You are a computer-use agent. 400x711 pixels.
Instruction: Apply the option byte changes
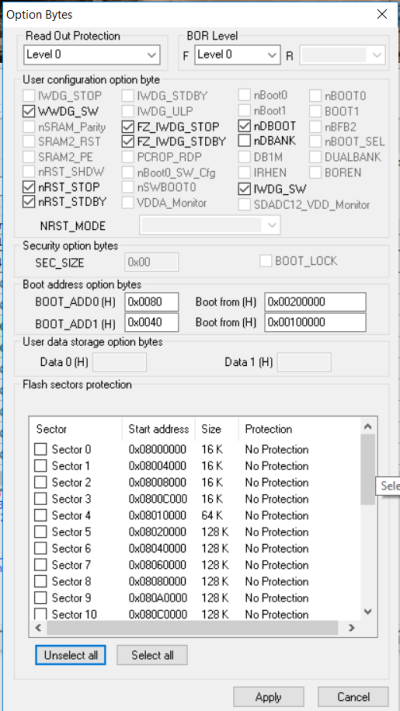point(268,696)
